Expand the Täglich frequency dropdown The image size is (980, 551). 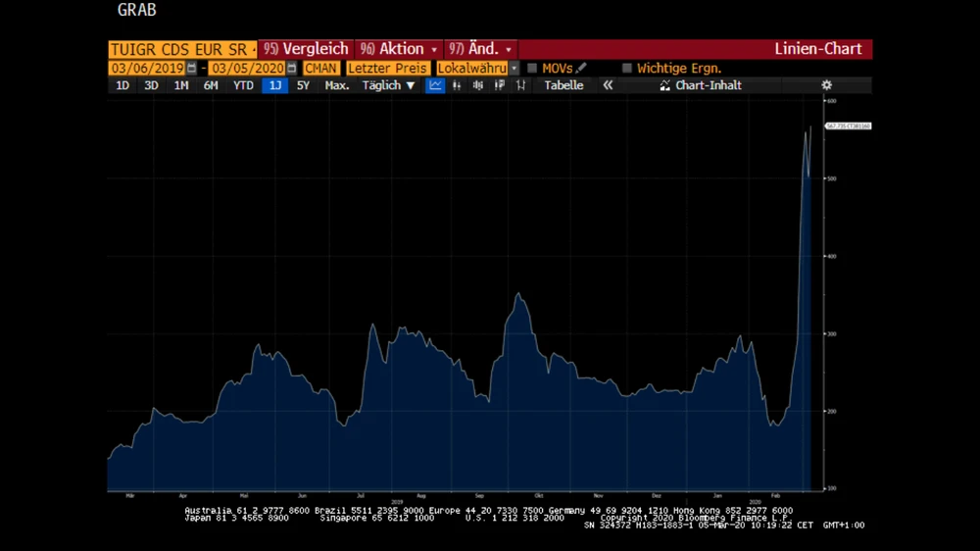pos(389,85)
